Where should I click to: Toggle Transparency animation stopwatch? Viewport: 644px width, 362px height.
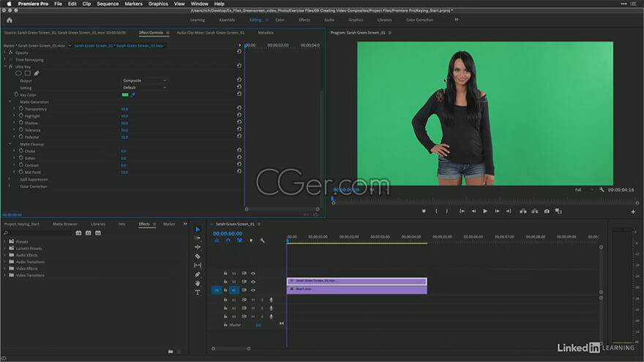21,108
